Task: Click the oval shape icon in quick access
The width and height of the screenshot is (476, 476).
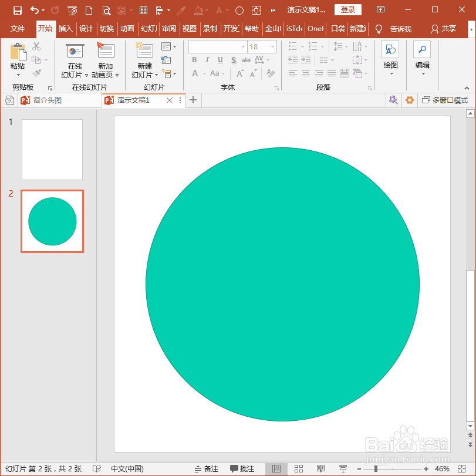Action: 239,11
